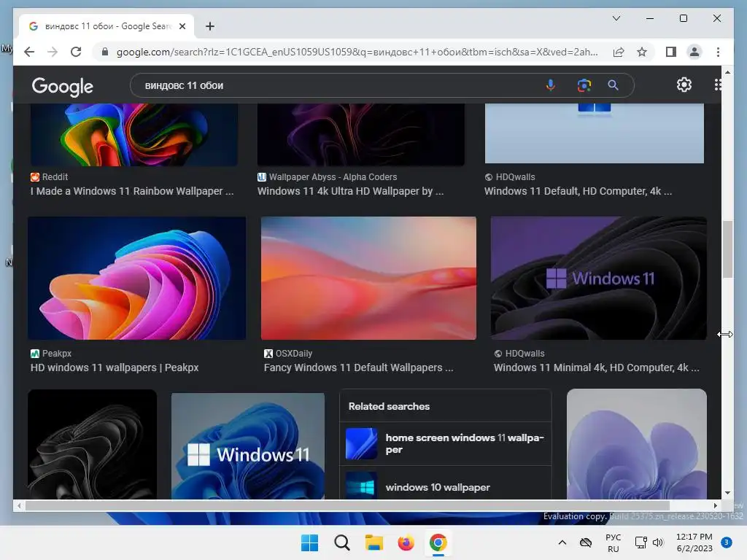Click the forward navigation arrow
Image resolution: width=747 pixels, height=560 pixels.
coord(53,52)
